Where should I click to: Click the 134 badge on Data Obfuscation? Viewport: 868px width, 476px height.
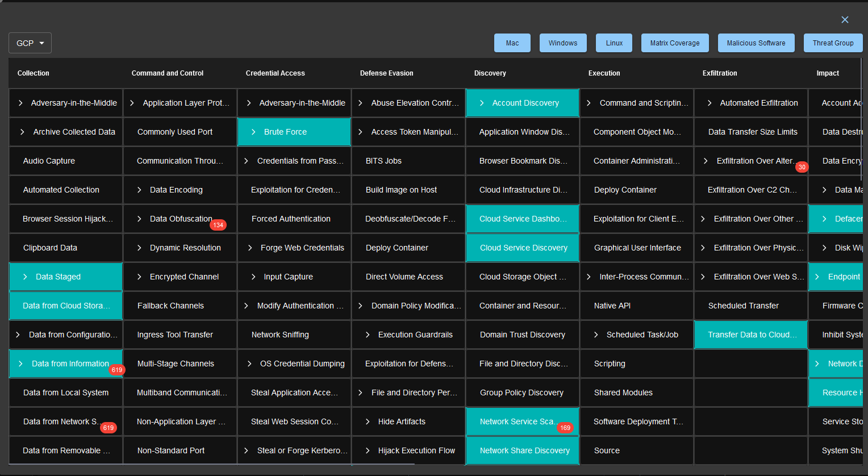pyautogui.click(x=218, y=225)
